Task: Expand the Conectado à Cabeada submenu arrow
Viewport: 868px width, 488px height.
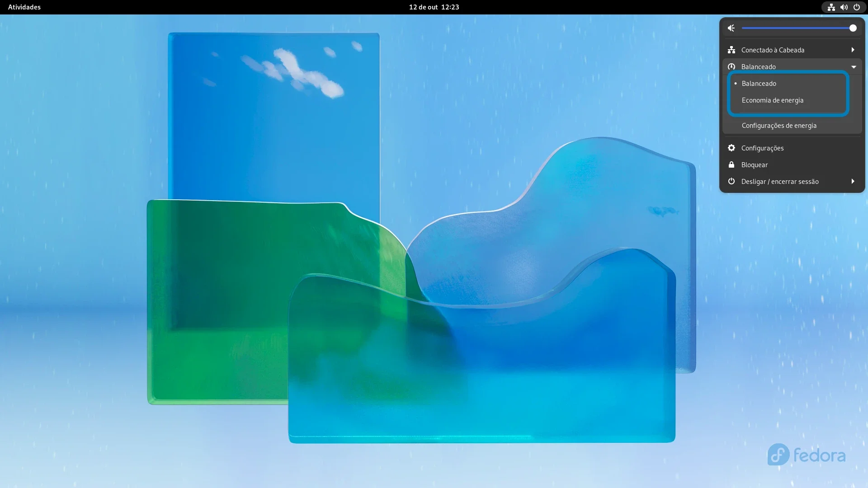Action: (x=853, y=50)
